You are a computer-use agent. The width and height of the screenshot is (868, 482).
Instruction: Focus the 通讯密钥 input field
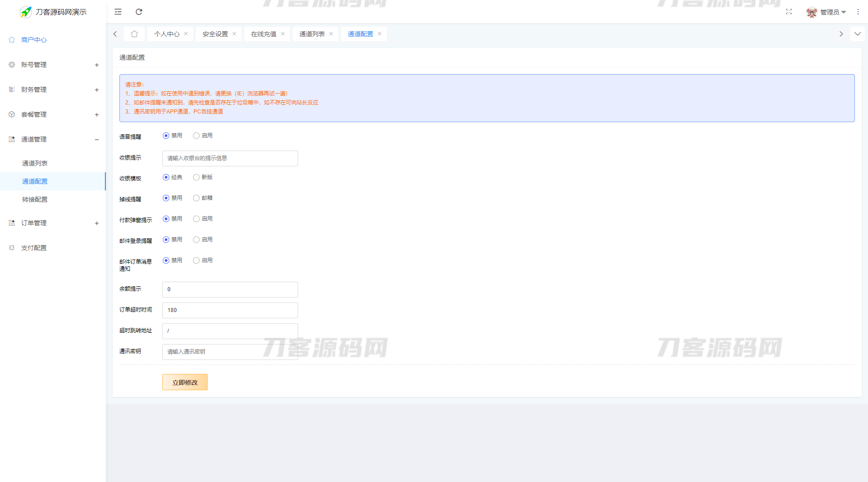[x=230, y=352]
